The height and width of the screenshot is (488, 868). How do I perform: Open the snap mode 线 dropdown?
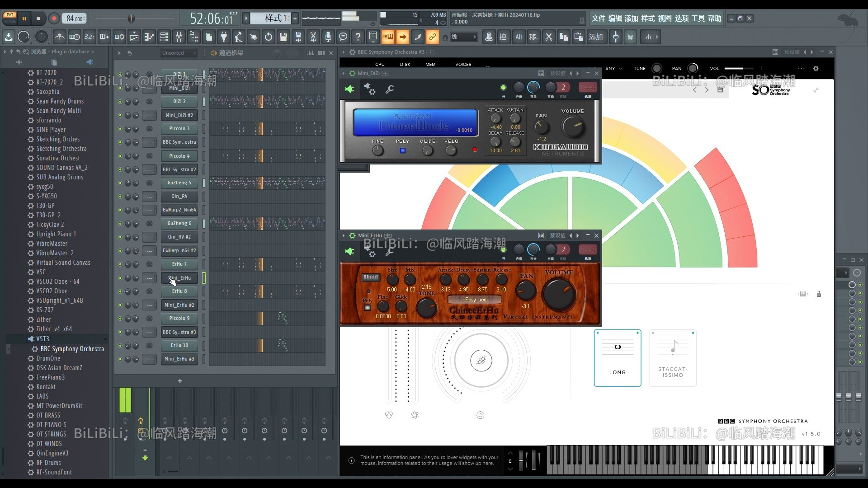coord(463,37)
